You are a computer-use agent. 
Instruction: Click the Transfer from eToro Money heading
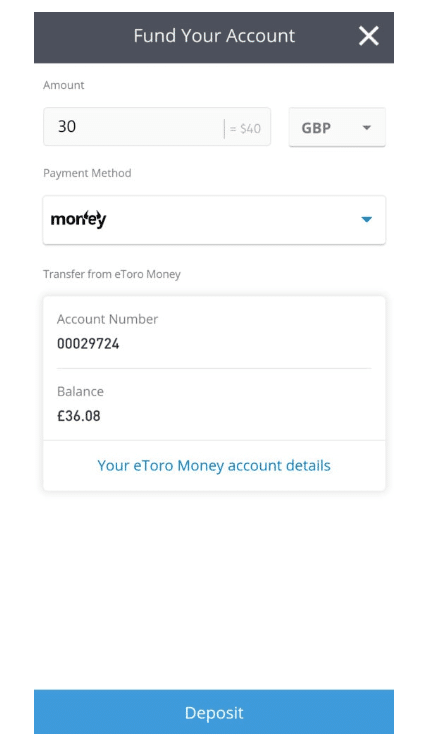coord(112,274)
